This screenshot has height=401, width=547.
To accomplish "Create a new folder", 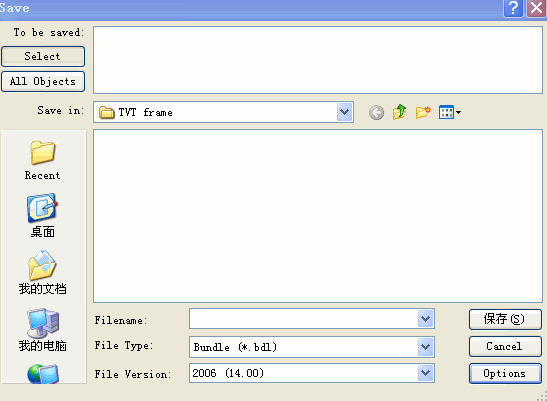I will (x=423, y=112).
